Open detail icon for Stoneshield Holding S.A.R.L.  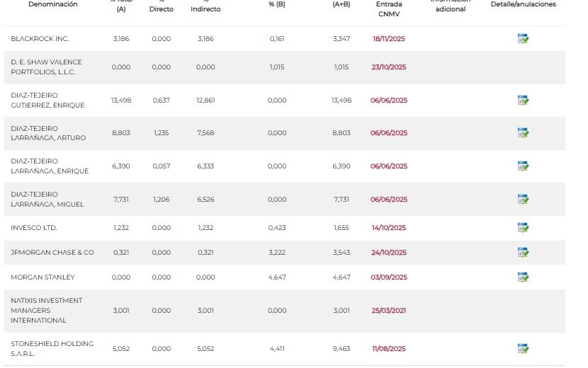point(523,348)
